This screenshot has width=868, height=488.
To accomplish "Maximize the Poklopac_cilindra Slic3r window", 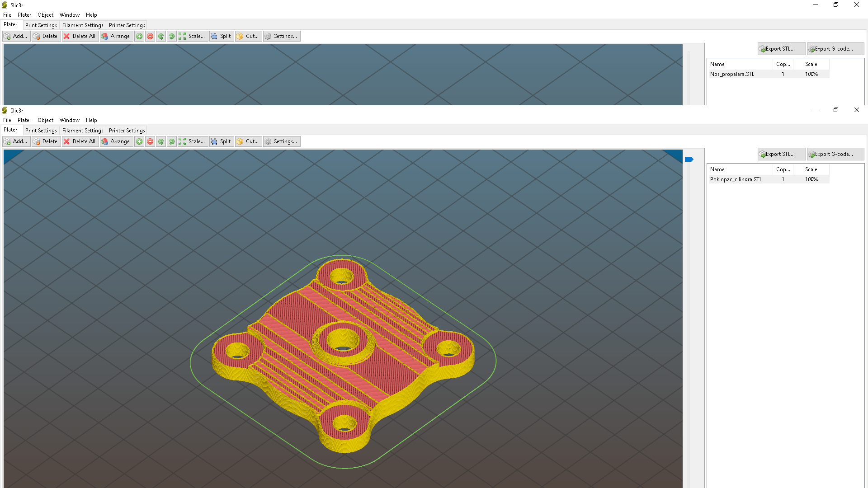I will point(836,110).
